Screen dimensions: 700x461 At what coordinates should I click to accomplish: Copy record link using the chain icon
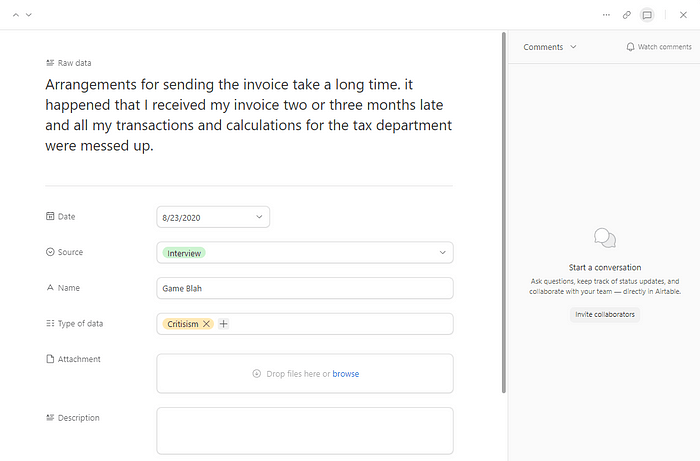626,15
